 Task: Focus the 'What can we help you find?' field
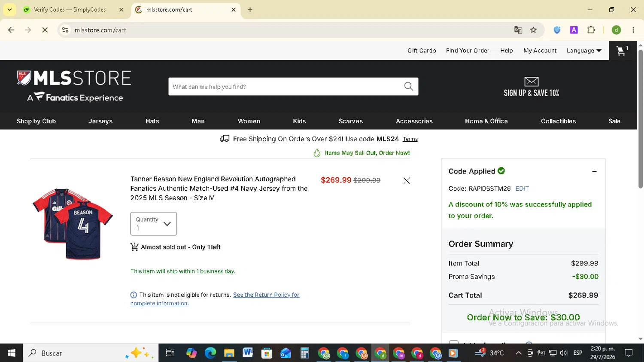[286, 86]
